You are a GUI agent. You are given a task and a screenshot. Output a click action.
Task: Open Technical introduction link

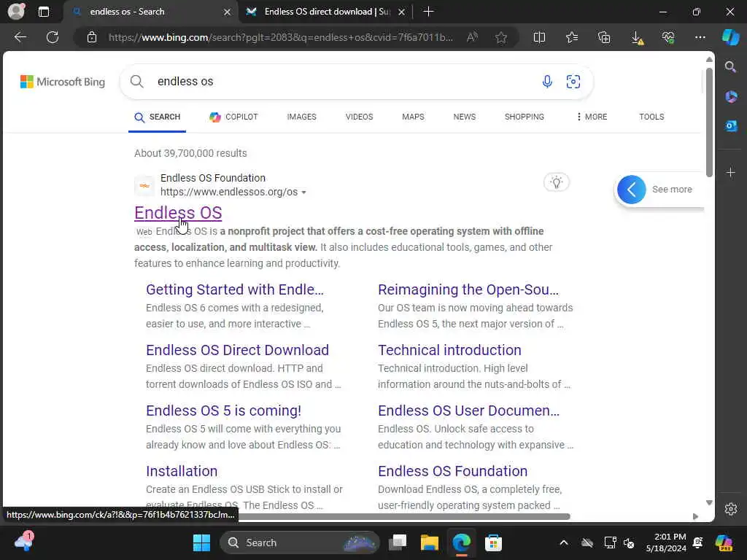[x=449, y=350]
